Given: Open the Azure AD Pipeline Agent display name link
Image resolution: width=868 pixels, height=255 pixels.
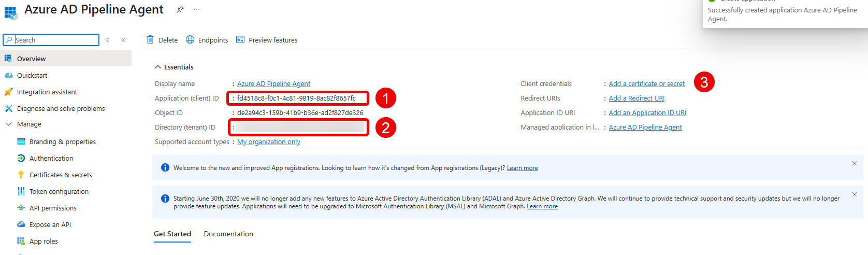Looking at the screenshot, I should tap(273, 83).
